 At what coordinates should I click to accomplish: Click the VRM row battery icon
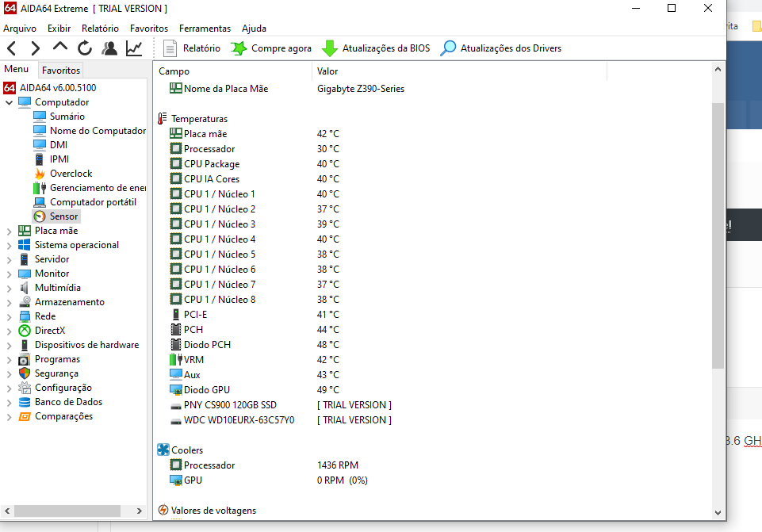pos(175,359)
